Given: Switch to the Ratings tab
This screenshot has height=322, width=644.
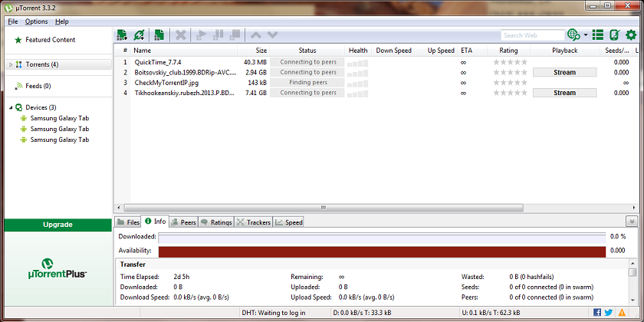Looking at the screenshot, I should pos(216,222).
